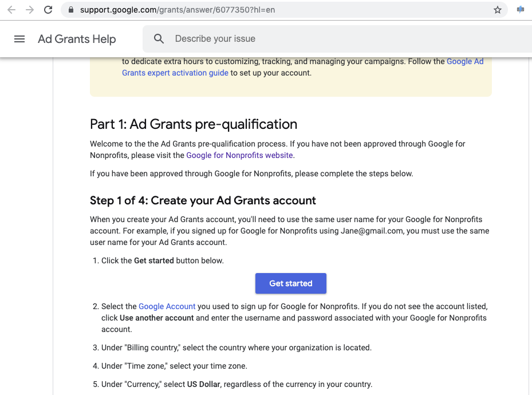This screenshot has width=532, height=395.
Task: Bookmark this page with the star icon
Action: click(x=498, y=10)
